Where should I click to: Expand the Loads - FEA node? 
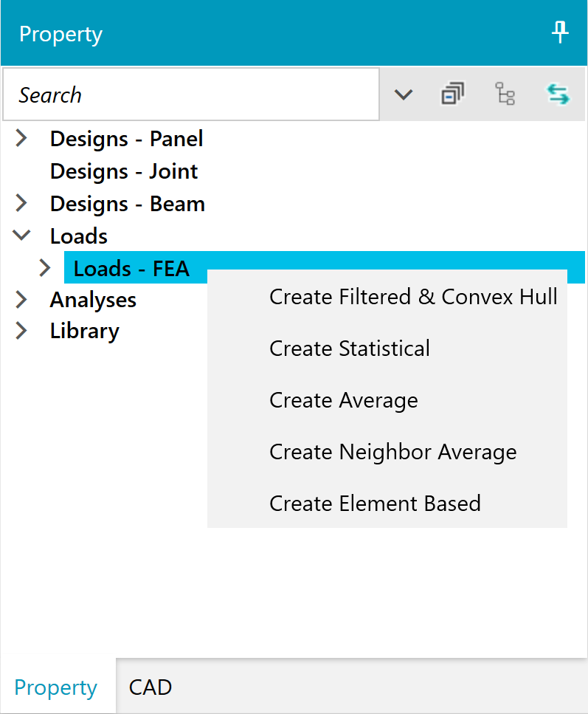[x=44, y=268]
